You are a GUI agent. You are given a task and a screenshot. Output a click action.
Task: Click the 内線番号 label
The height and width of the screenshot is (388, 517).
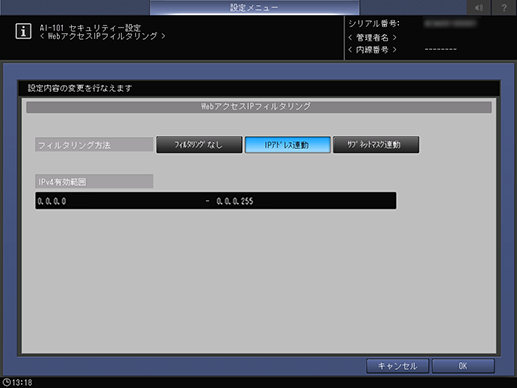372,50
